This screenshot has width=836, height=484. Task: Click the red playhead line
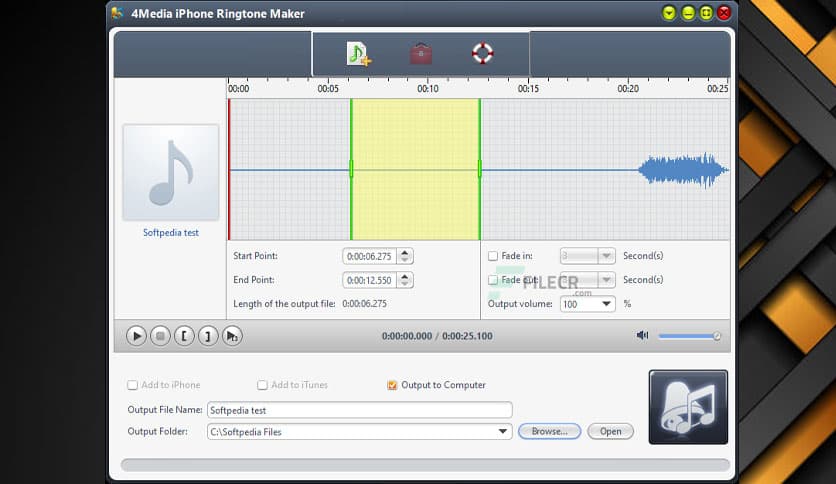click(229, 169)
